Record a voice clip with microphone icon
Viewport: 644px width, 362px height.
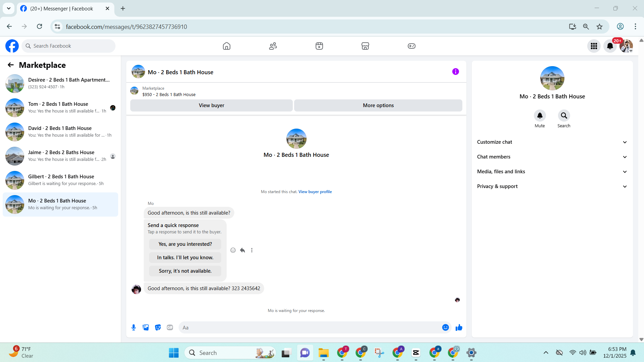click(134, 327)
